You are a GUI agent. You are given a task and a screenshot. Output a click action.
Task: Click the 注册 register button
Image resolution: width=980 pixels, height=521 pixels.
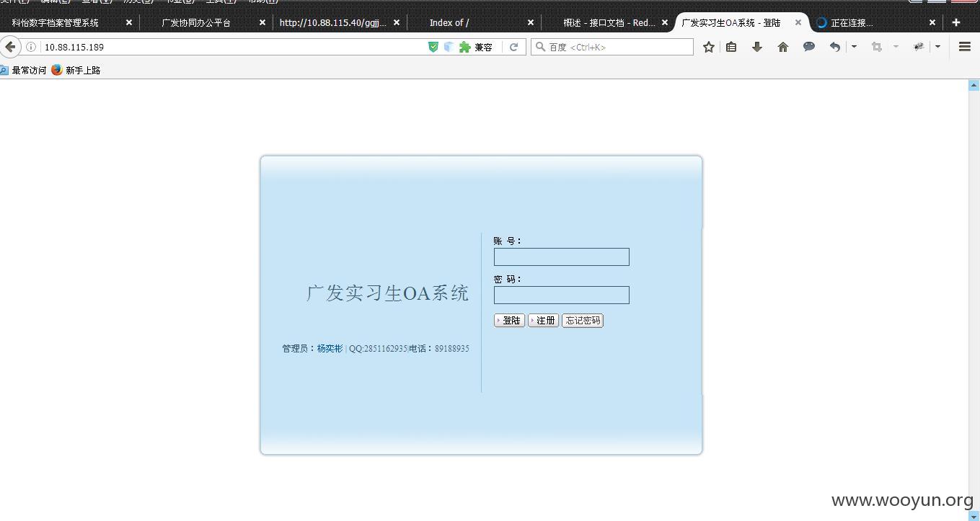[543, 321]
